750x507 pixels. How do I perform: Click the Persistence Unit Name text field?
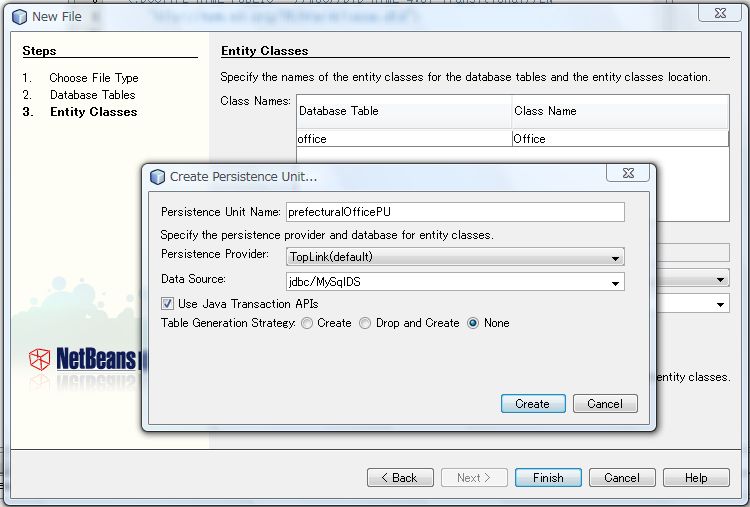(x=455, y=212)
